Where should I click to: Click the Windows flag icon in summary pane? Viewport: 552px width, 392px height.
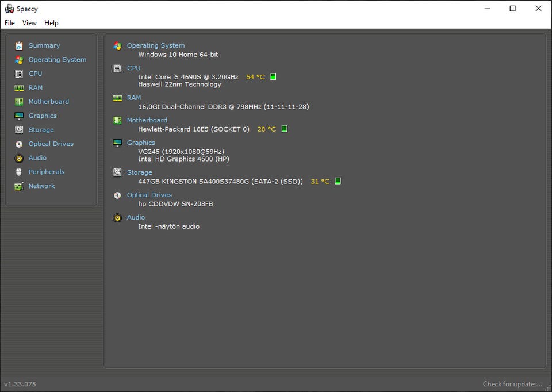point(117,46)
